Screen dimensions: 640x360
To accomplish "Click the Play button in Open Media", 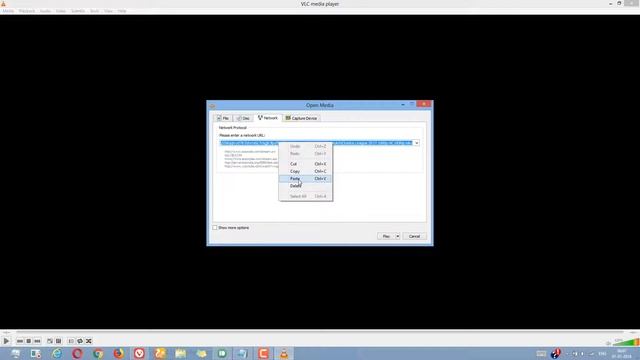I will click(x=386, y=236).
